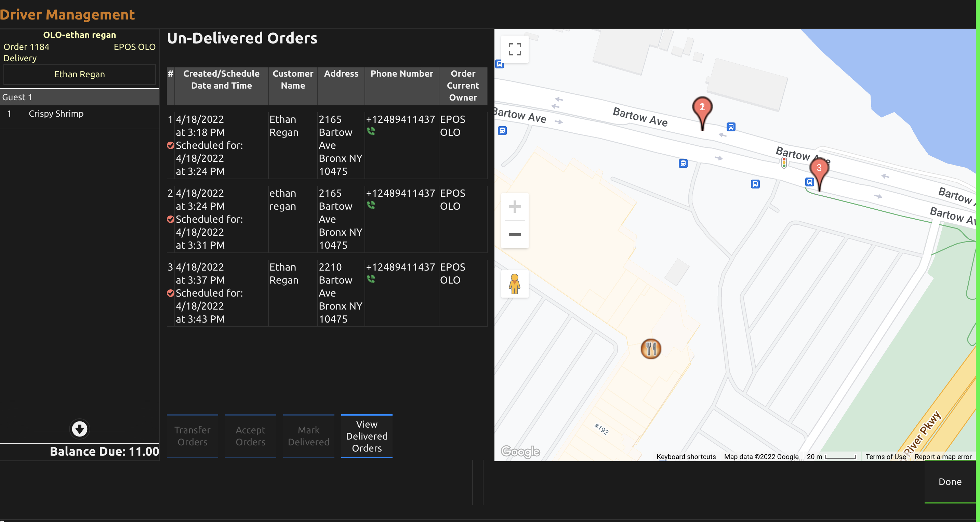Image resolution: width=980 pixels, height=522 pixels.
Task: Click scheduled checkmark icon of order 2
Action: pos(170,219)
